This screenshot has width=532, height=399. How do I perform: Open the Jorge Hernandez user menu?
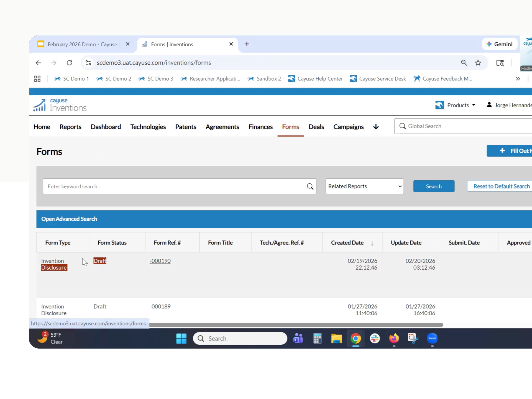click(509, 105)
